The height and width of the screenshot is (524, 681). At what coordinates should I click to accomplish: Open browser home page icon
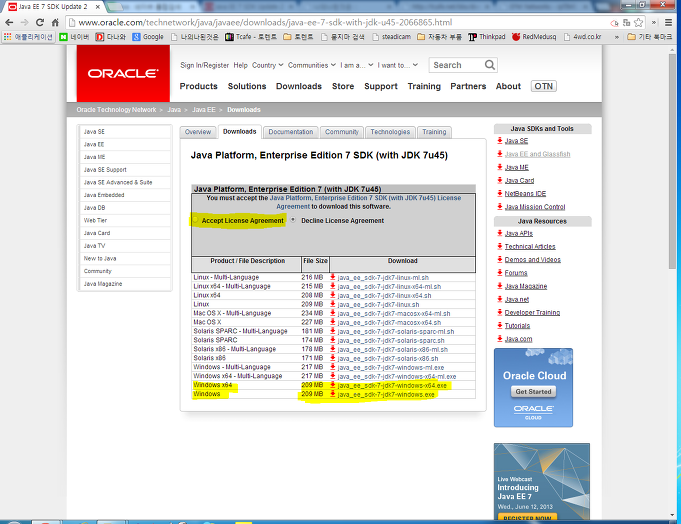pos(55,23)
